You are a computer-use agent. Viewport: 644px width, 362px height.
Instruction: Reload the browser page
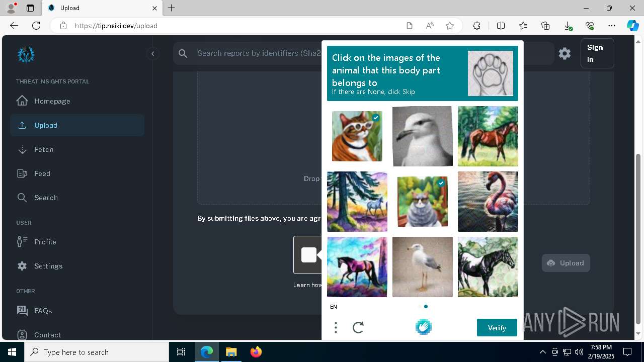click(36, 26)
